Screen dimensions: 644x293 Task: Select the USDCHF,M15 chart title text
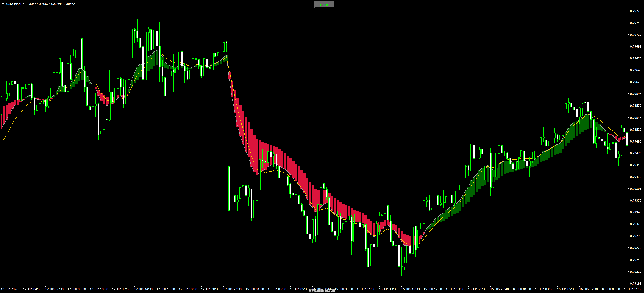15,4
